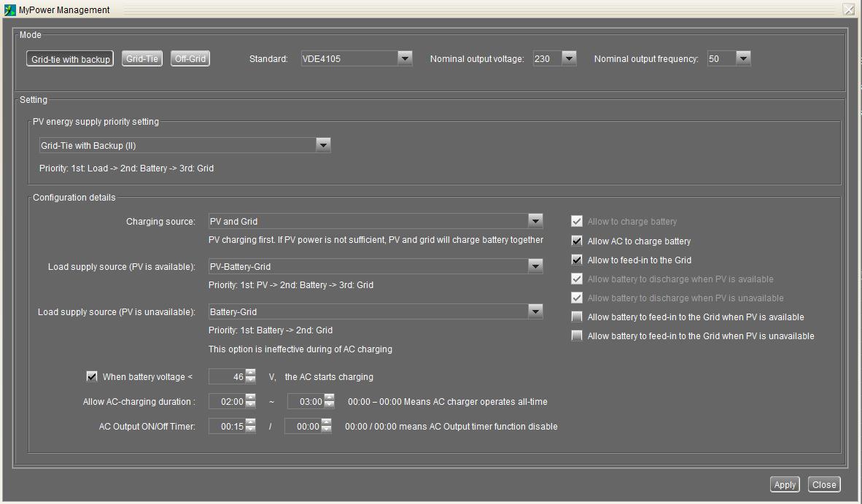Toggle 'Allow AC to charge battery' checkbox

tap(577, 241)
